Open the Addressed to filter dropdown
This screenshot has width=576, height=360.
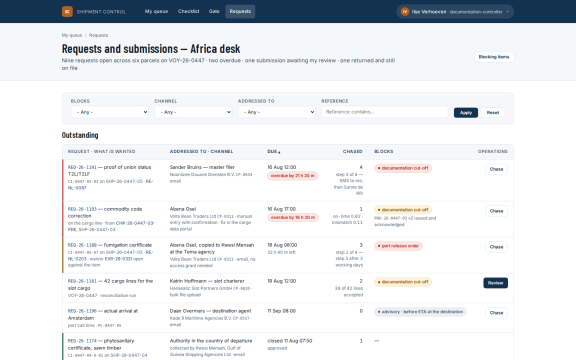[277, 112]
